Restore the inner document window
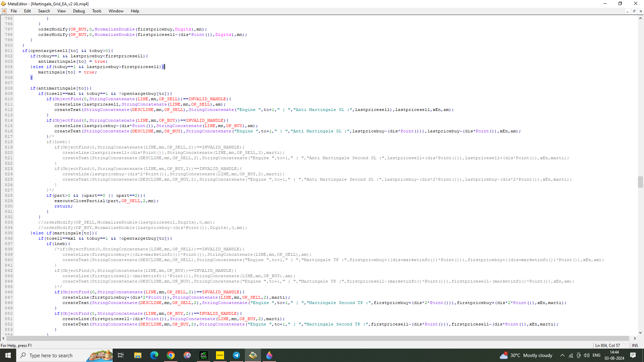The height and width of the screenshot is (362, 644). pos(634,11)
